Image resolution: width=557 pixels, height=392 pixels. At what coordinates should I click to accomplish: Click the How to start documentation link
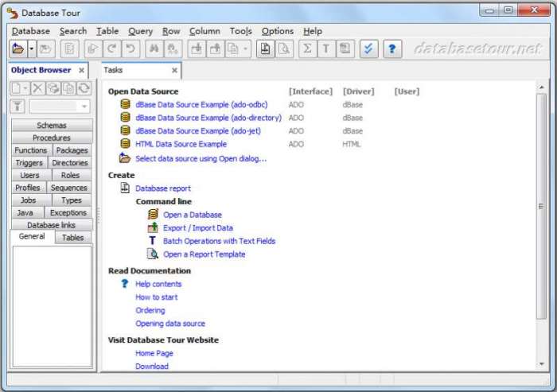coord(156,297)
